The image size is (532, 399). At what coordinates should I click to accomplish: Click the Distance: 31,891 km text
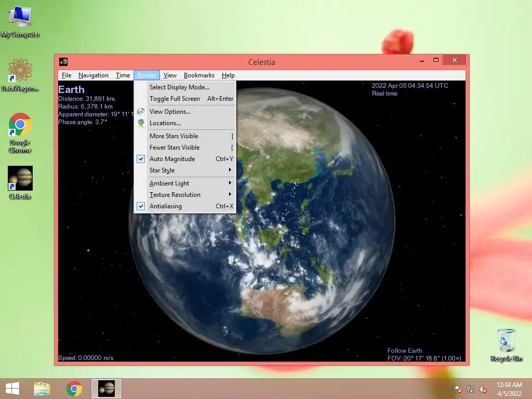(x=87, y=99)
